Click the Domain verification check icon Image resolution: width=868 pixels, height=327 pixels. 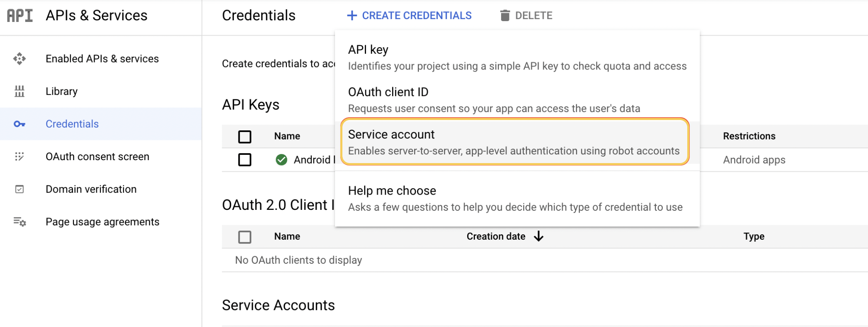pyautogui.click(x=19, y=189)
